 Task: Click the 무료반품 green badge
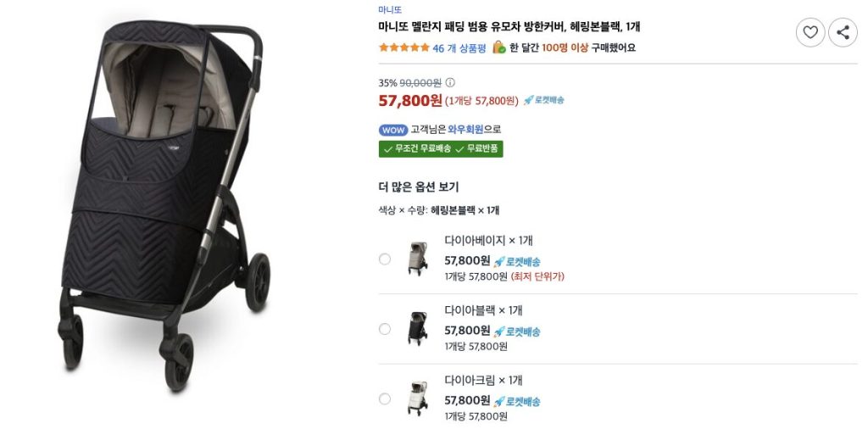[x=479, y=149]
